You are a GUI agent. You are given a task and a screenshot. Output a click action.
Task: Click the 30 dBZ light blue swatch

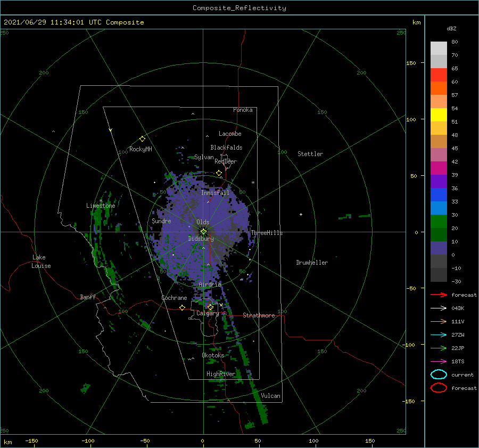pos(439,208)
